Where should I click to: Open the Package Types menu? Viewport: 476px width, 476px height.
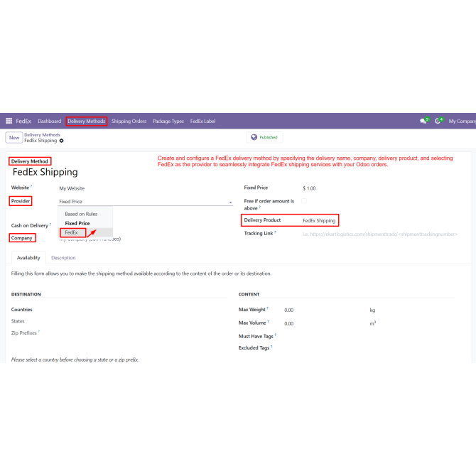[168, 121]
